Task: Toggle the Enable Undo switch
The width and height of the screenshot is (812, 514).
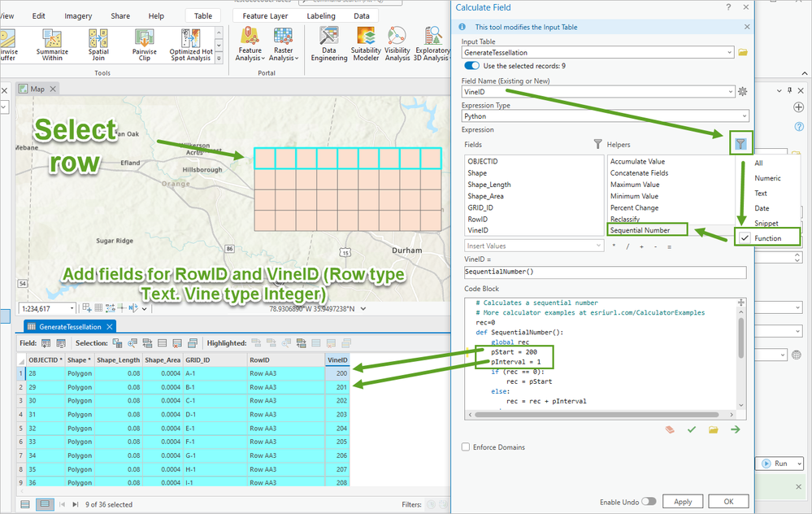Action: click(x=649, y=502)
